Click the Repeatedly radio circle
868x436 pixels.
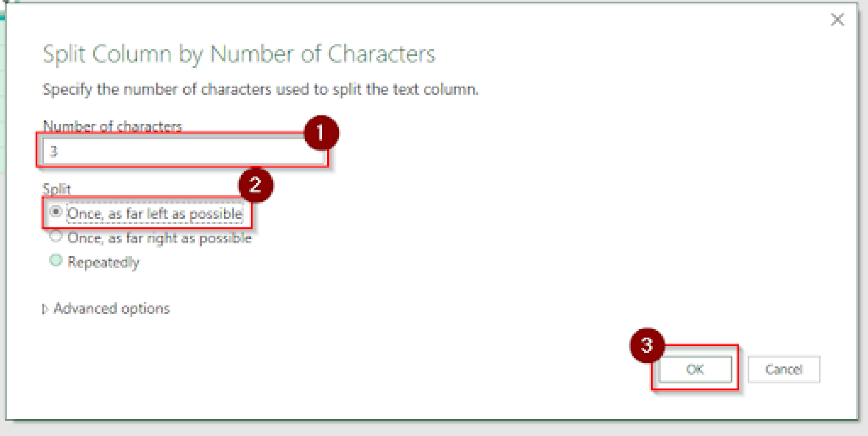tap(55, 261)
